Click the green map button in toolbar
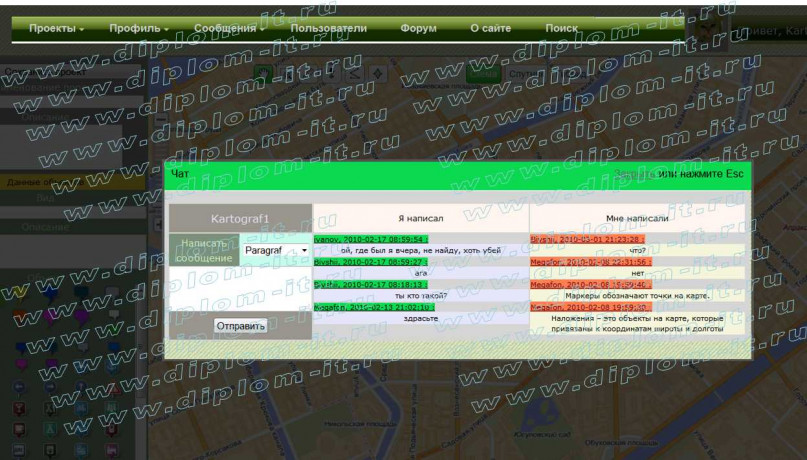807x460 pixels. [483, 74]
